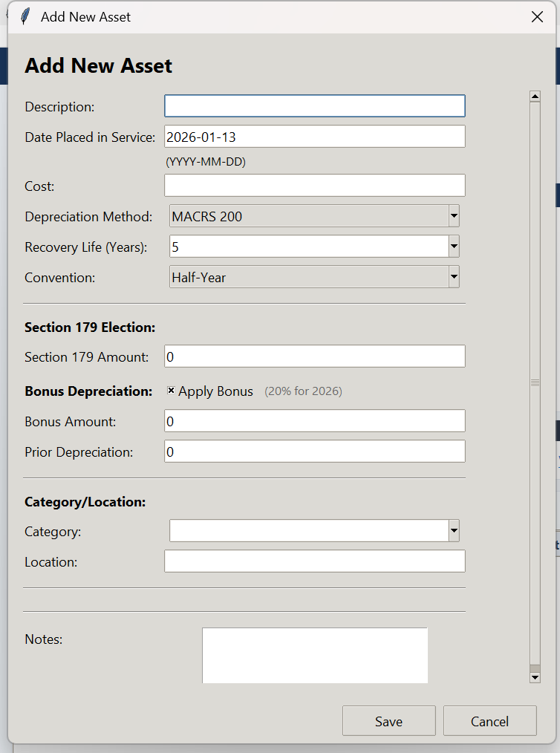560x753 pixels.
Task: Click into the Description field
Action: [x=314, y=105]
